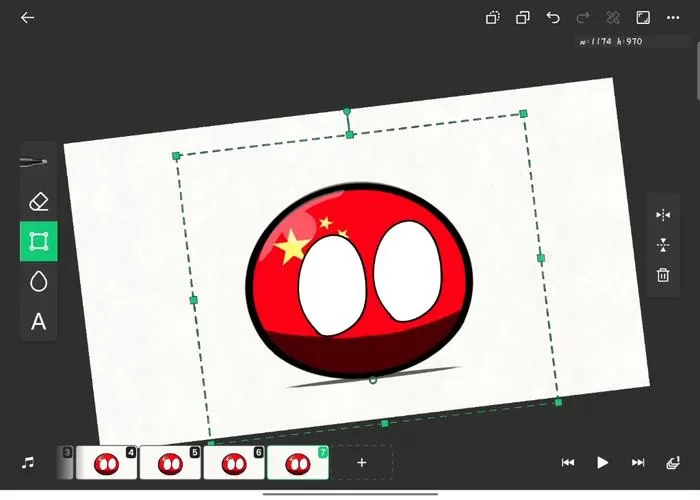Select the Text tool "A"
This screenshot has height=500, width=700.
tap(39, 321)
